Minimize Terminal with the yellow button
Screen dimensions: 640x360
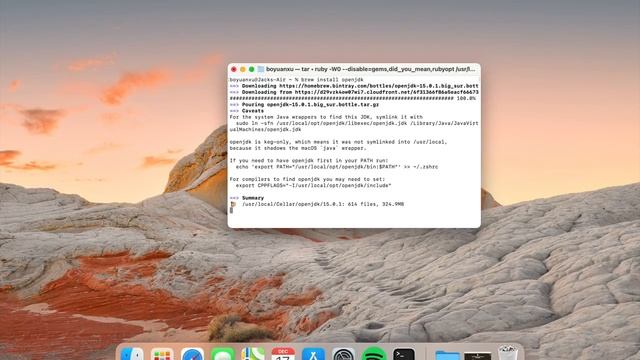point(242,69)
